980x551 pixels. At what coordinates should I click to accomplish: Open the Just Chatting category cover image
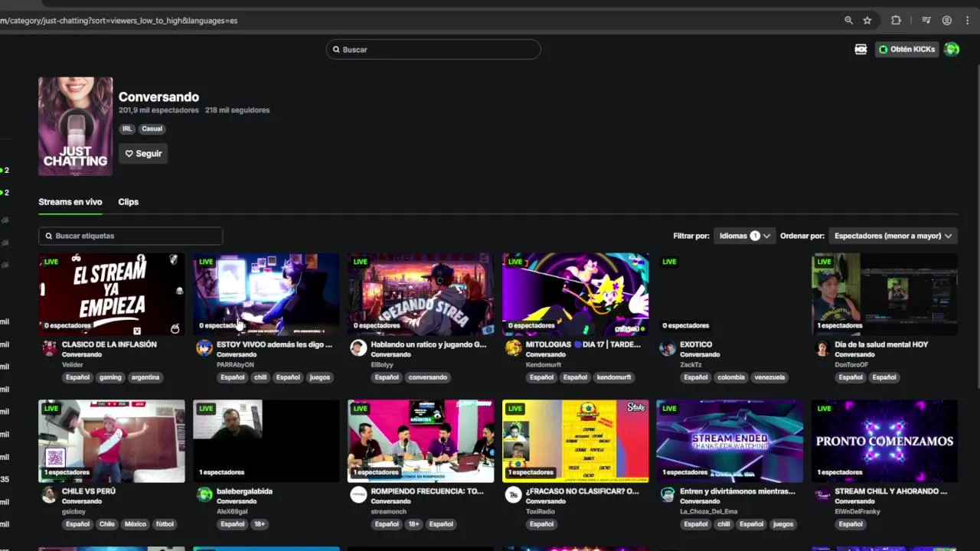click(75, 126)
